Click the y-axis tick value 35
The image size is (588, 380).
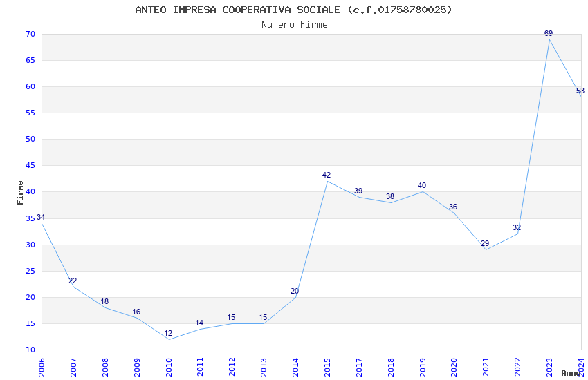click(x=30, y=218)
